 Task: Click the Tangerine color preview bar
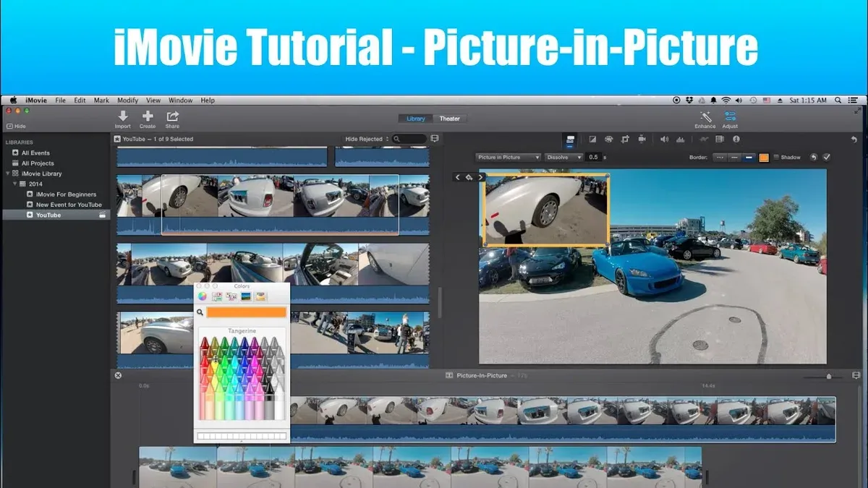246,313
